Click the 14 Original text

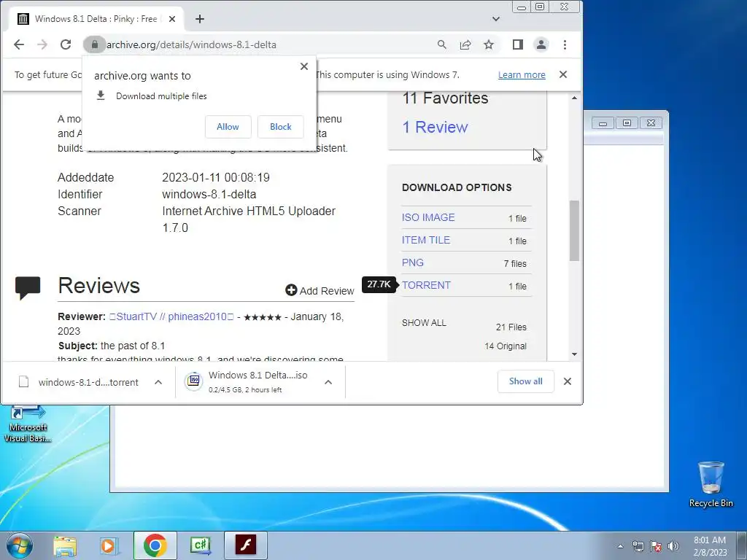[x=506, y=346]
